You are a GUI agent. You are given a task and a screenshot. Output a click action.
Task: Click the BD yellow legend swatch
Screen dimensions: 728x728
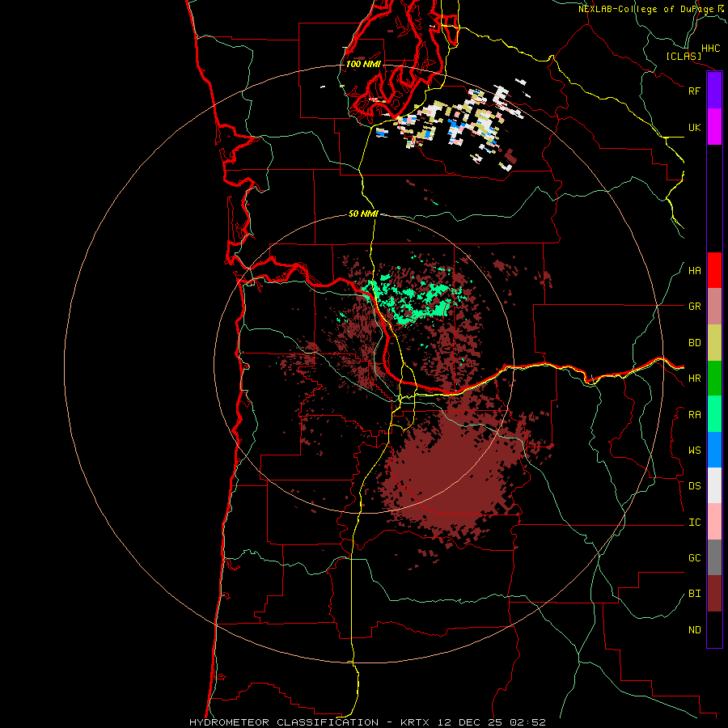tap(714, 342)
